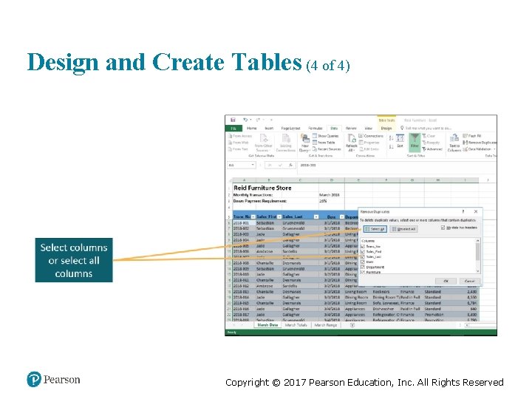
Task: Switch to the March Range sheet tab
Action: click(326, 324)
